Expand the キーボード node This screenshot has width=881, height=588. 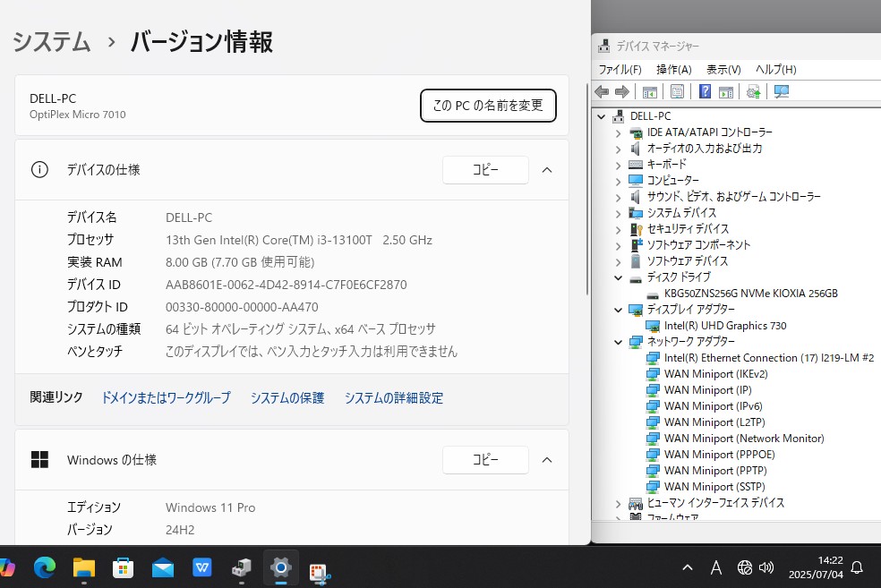tap(618, 165)
